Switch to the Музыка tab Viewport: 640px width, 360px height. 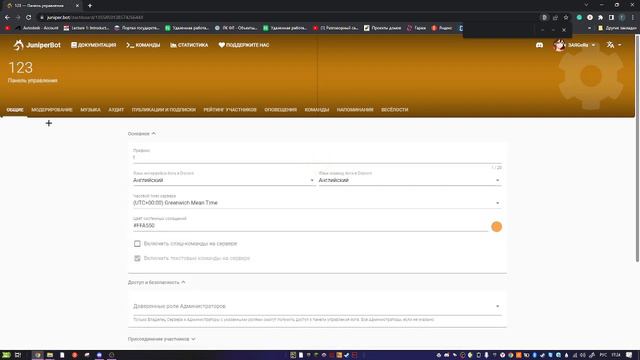(x=90, y=110)
